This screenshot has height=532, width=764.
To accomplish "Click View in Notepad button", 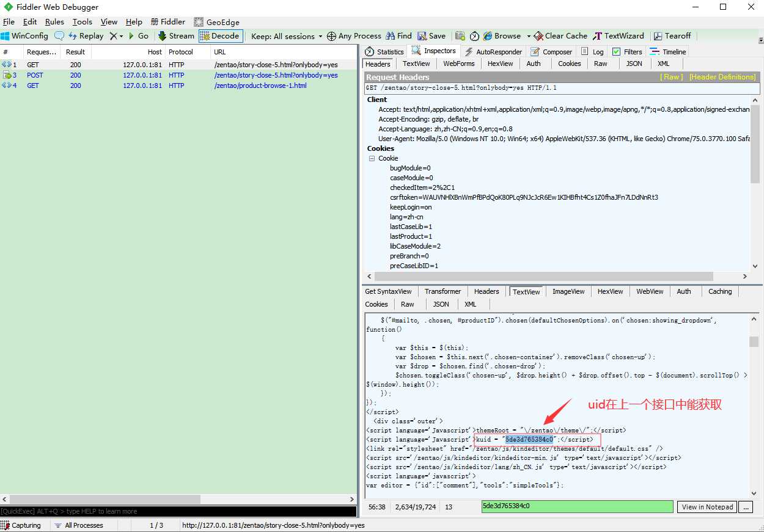I will pos(707,507).
